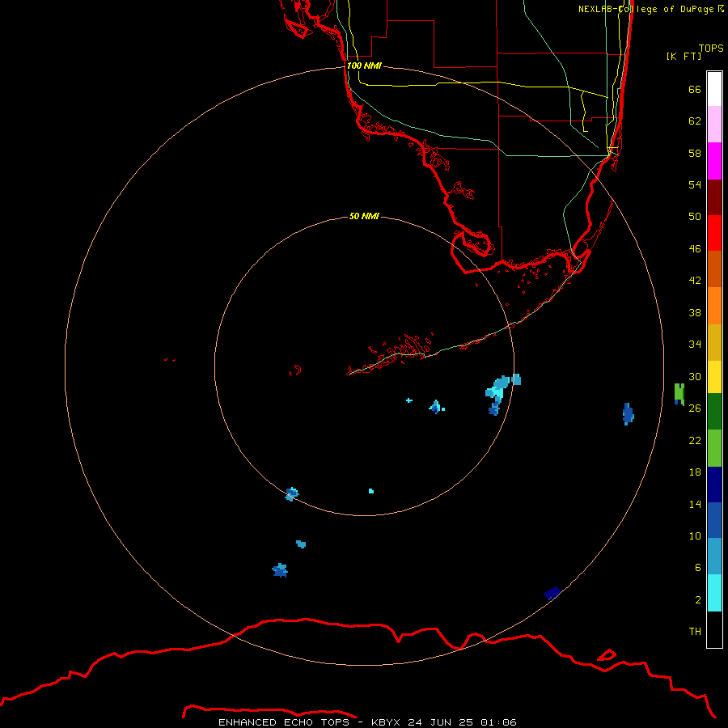This screenshot has width=728, height=728.
Task: Click the yellow swatch next to 30
Action: click(714, 377)
